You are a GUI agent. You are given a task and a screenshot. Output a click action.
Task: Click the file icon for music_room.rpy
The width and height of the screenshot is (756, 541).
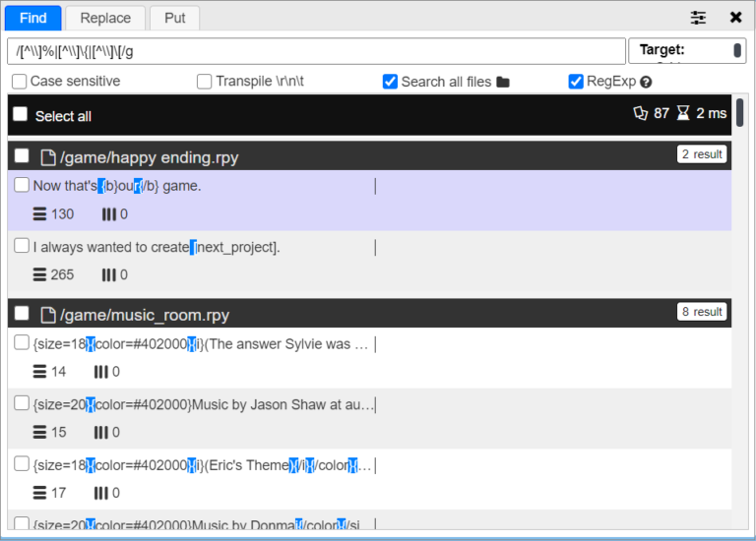tap(48, 315)
